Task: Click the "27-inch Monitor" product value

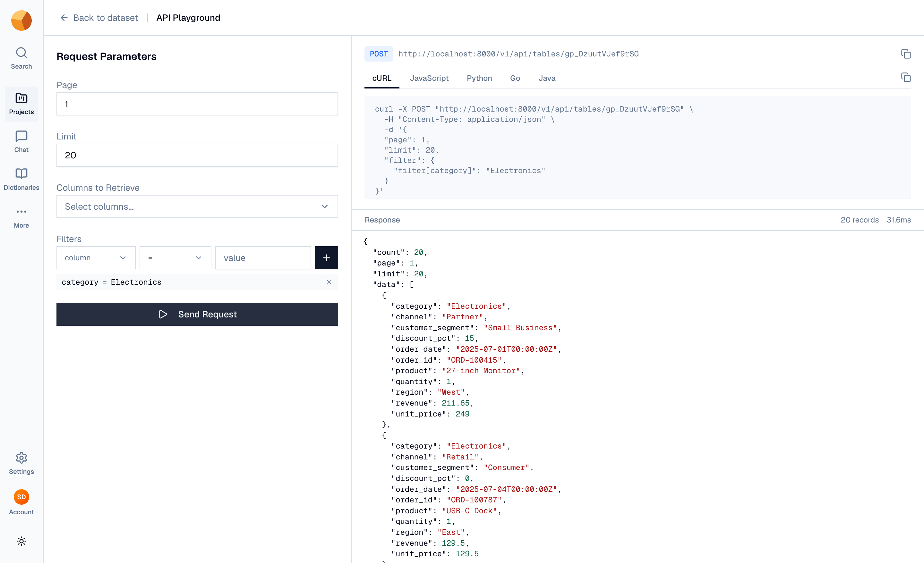Action: point(481,371)
